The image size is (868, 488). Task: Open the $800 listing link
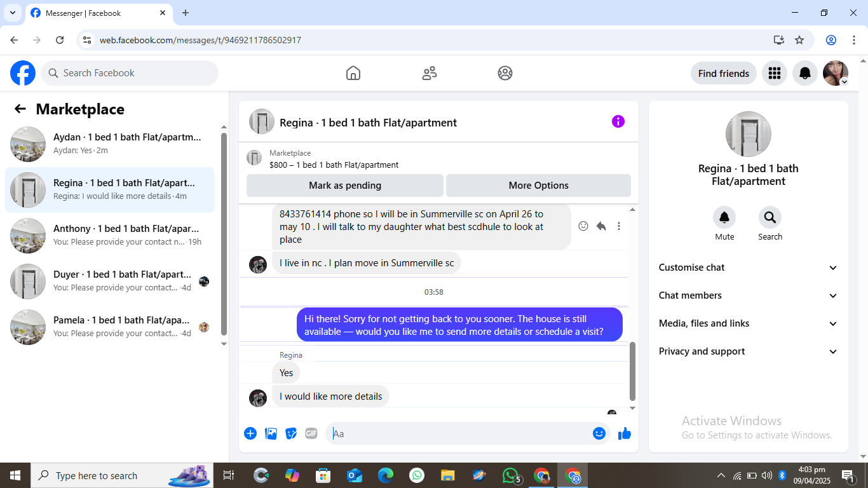(334, 165)
